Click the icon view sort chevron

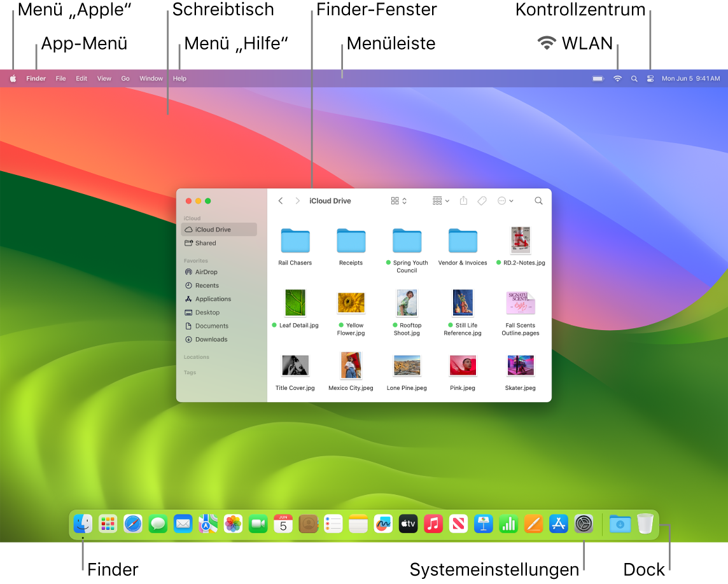click(x=405, y=200)
